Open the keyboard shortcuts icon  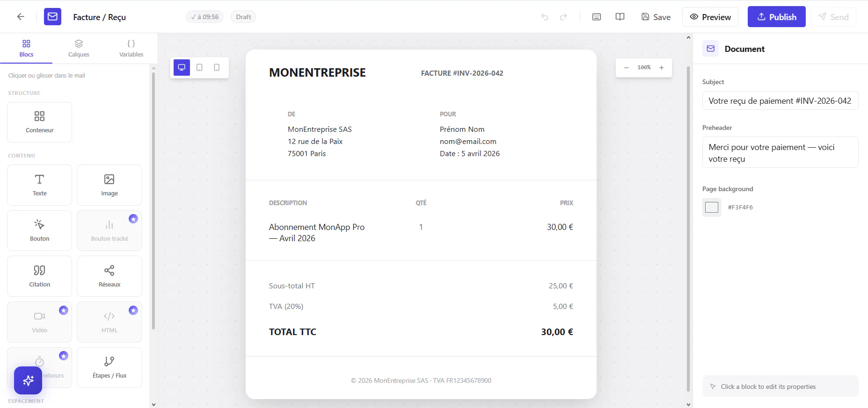point(597,17)
